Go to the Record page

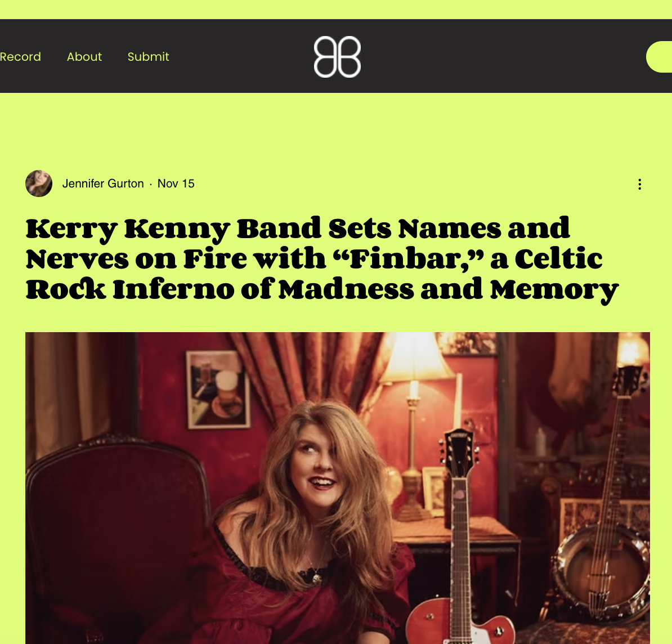point(20,57)
